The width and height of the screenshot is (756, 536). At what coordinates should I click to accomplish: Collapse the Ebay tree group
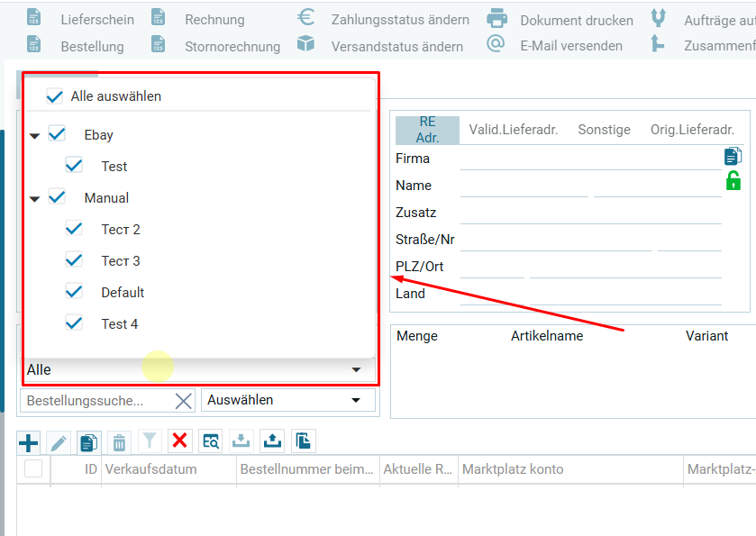click(x=34, y=136)
